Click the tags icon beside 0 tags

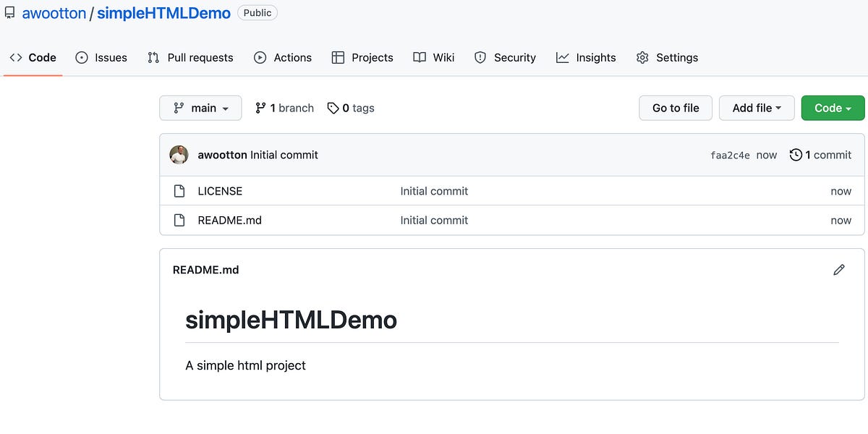click(x=333, y=107)
